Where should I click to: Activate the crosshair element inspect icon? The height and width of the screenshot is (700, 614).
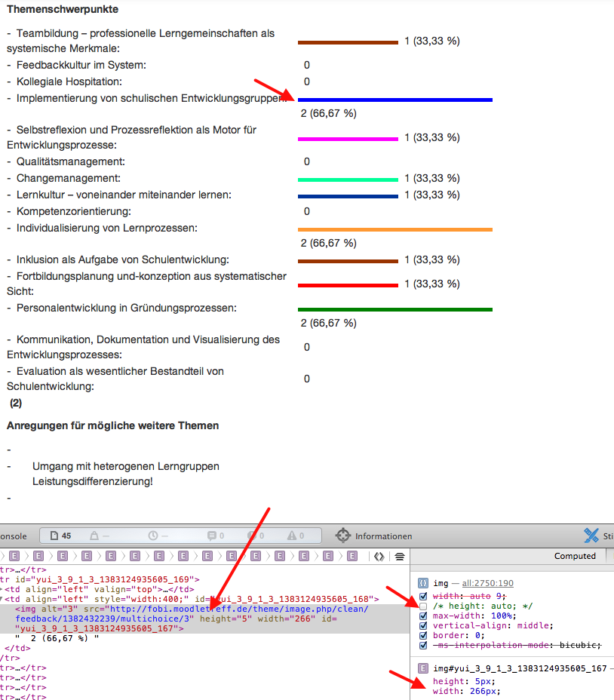click(x=343, y=536)
